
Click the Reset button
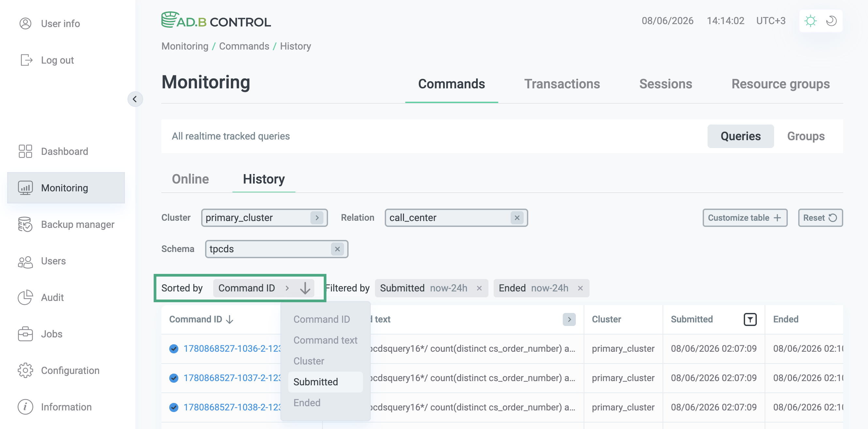click(820, 218)
